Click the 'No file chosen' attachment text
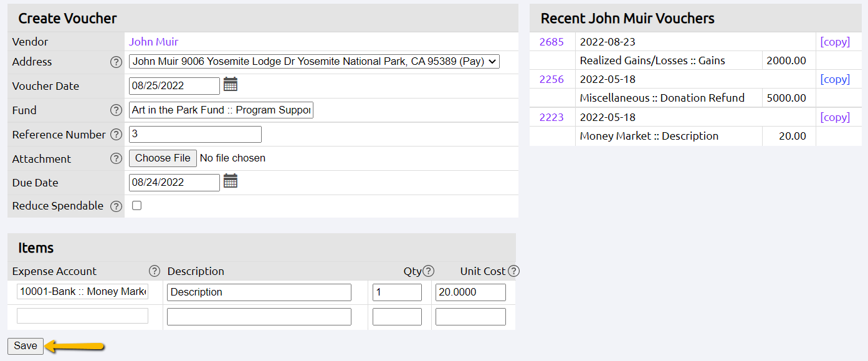The width and height of the screenshot is (868, 361). (232, 158)
